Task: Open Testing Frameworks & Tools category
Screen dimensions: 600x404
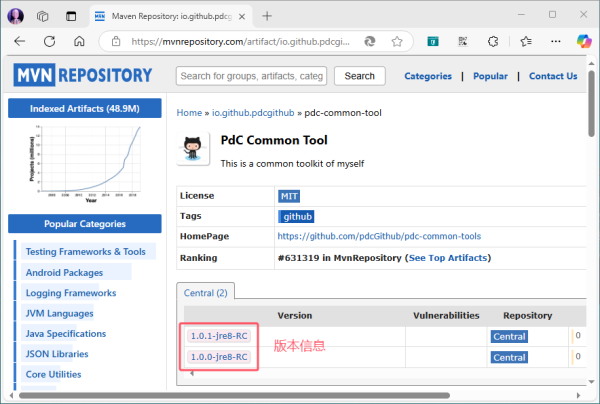Action: (86, 251)
